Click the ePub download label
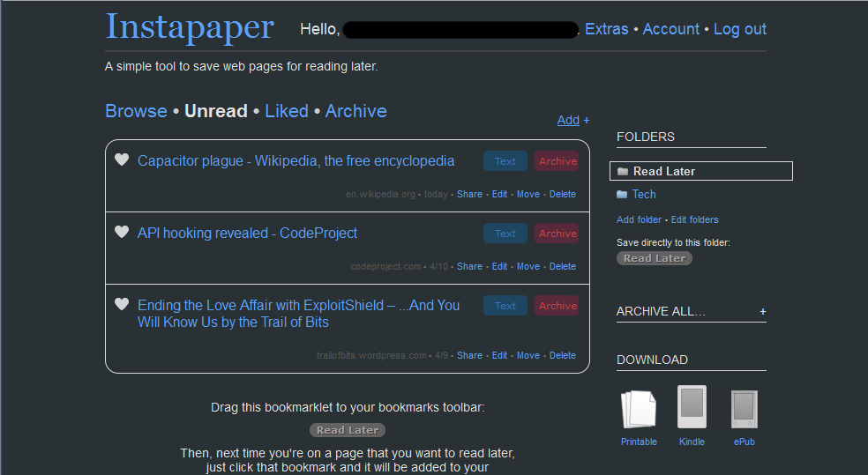The height and width of the screenshot is (475, 868). coord(744,442)
